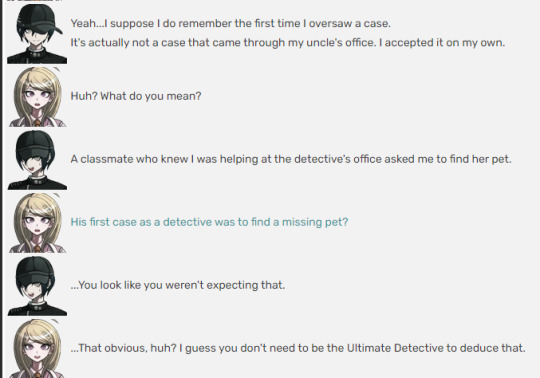Click the words "missing pet?" in teal text

[x=315, y=222]
